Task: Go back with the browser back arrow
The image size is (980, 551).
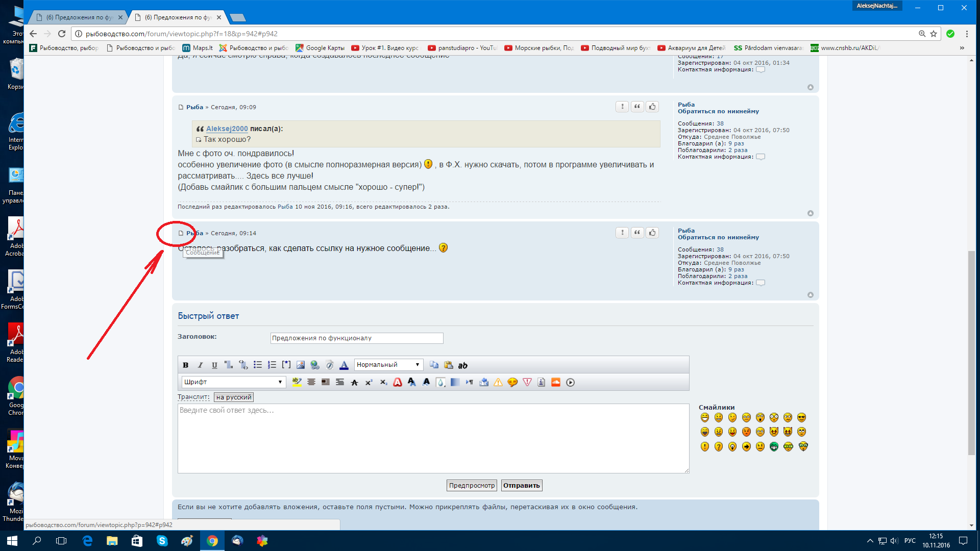Action: 33,34
